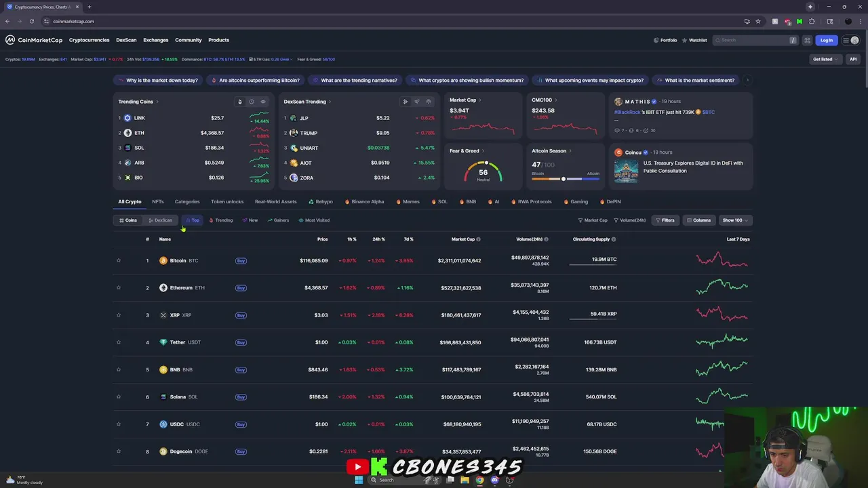This screenshot has height=488, width=868.
Task: Click the TRUMP token icon in DexScan Trending
Action: click(294, 133)
